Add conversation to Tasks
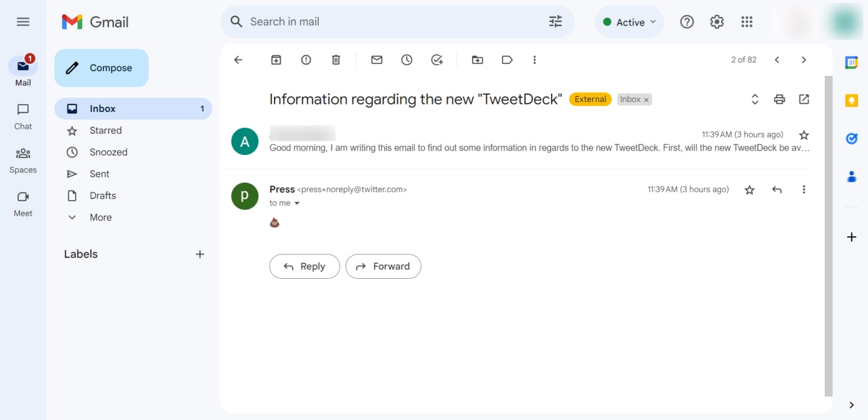This screenshot has width=868, height=420. point(437,60)
